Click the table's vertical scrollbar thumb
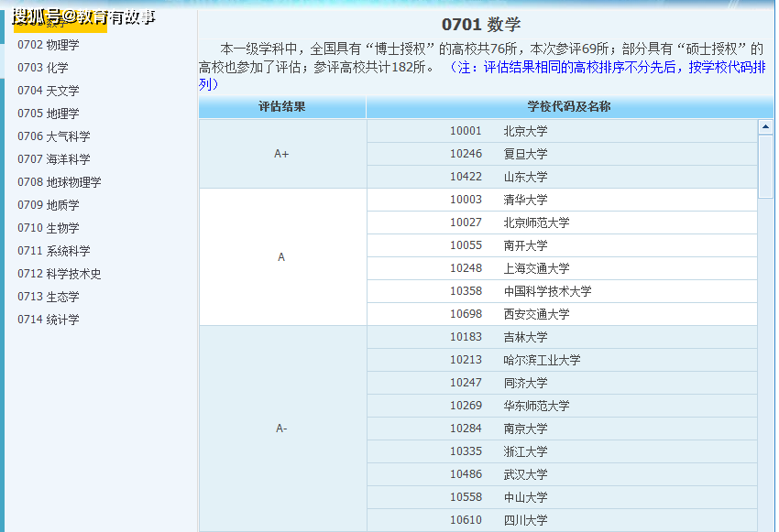 (766, 167)
